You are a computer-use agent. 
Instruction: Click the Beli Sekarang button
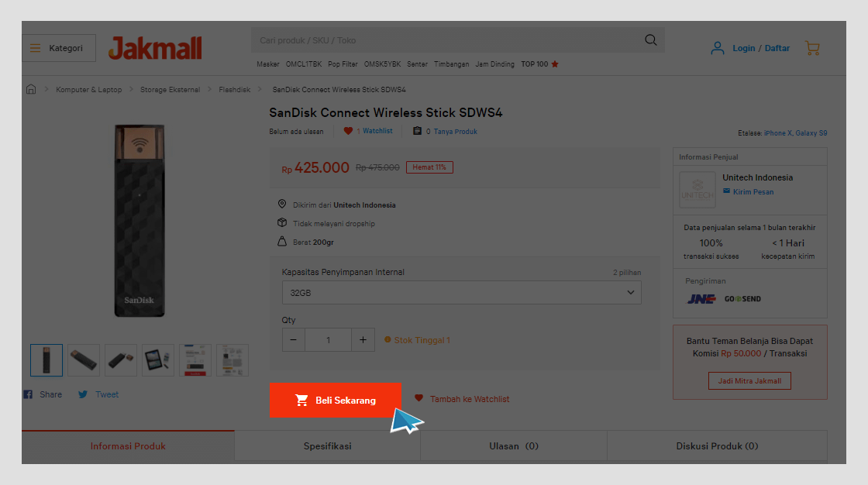(x=336, y=400)
